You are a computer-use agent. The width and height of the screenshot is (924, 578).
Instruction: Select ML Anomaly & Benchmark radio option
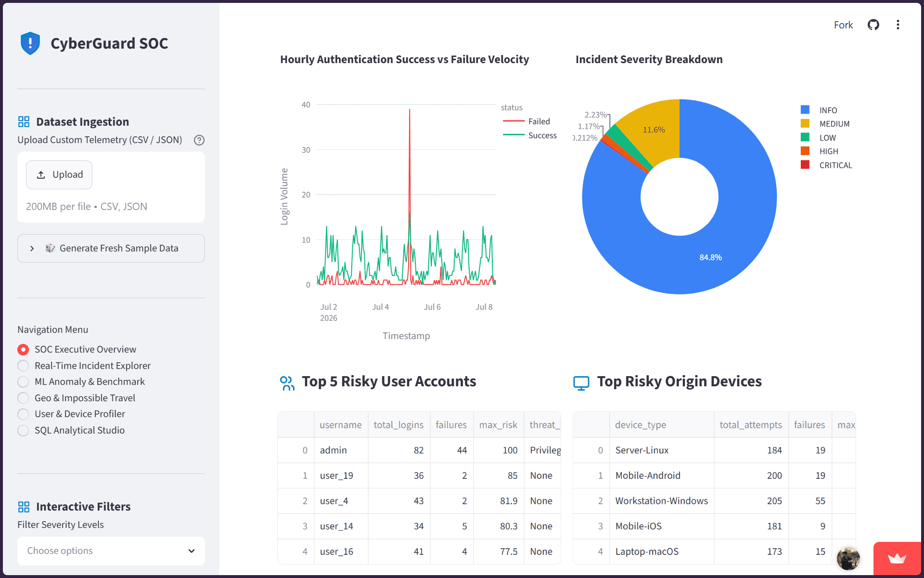coord(23,382)
